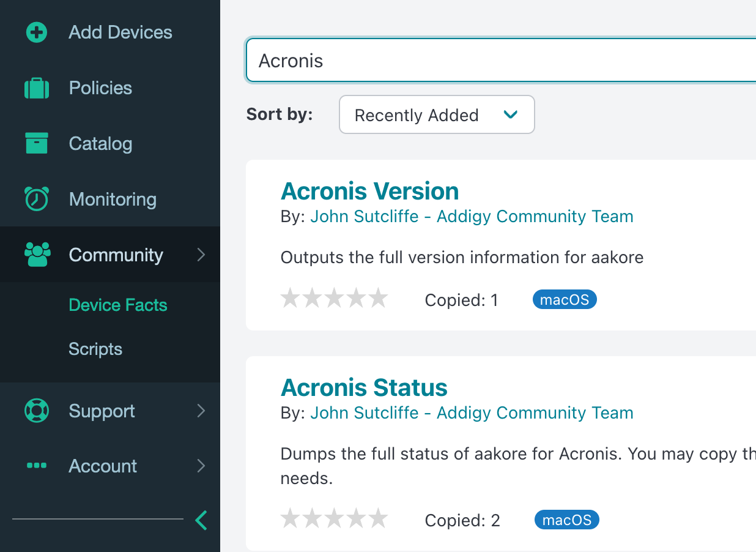This screenshot has height=552, width=756.
Task: Open author link on Acronis Version card
Action: pyautogui.click(x=472, y=216)
